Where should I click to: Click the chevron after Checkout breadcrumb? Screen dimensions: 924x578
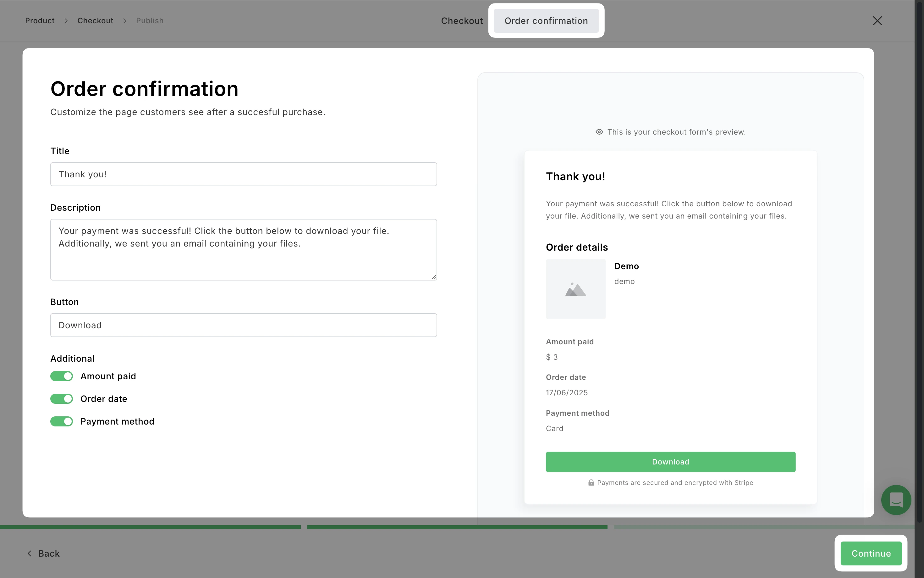125,21
